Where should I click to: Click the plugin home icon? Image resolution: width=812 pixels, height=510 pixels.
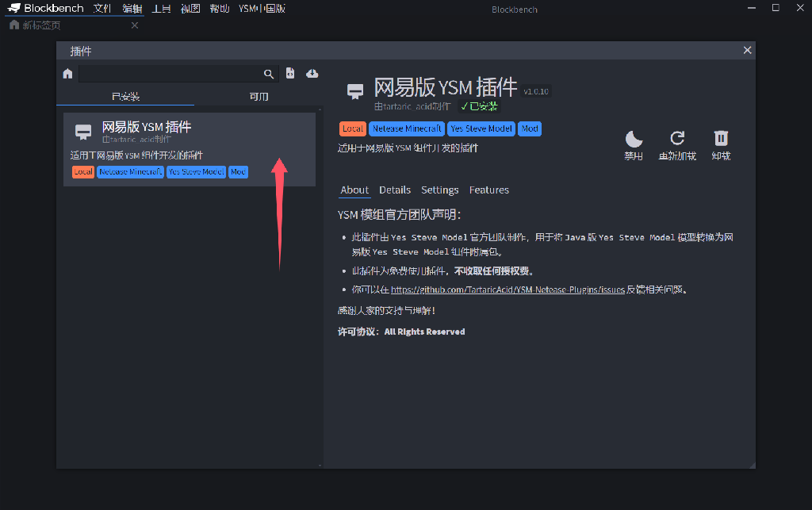point(67,74)
